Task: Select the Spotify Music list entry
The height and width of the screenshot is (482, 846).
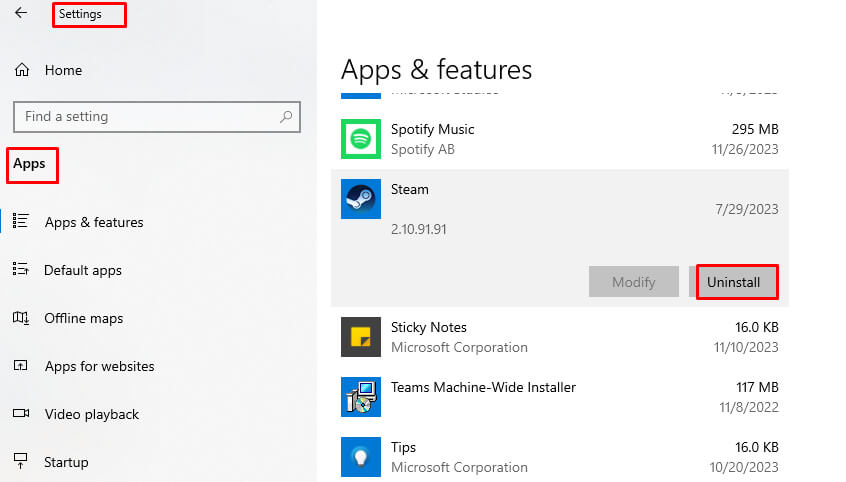Action: pyautogui.click(x=433, y=129)
